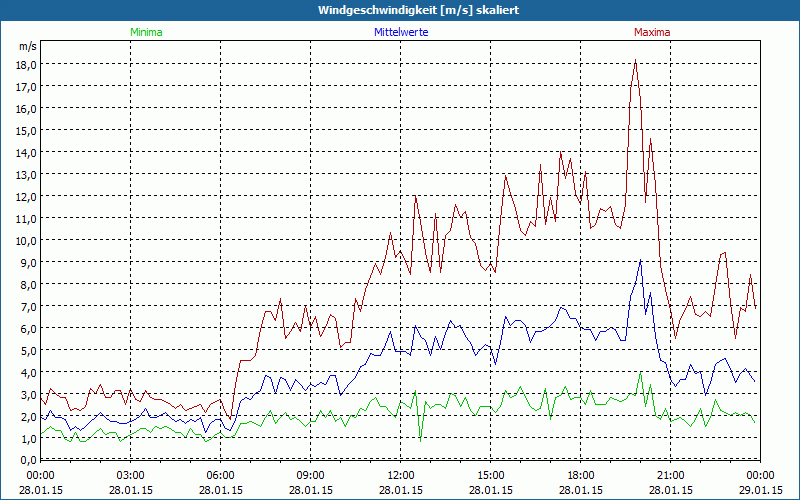Viewport: 800px width, 500px height.
Task: Click the 18,0 y-axis tick label
Action: pos(25,64)
